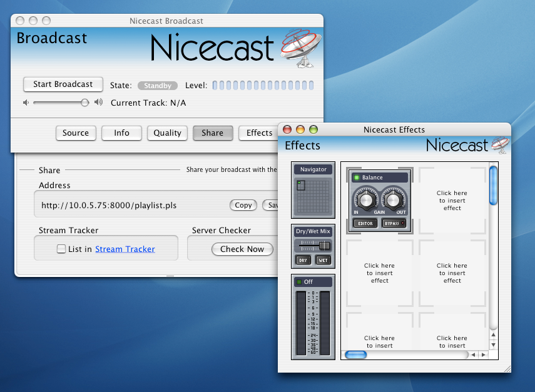This screenshot has width=535, height=392.
Task: Insert effect in the bottom-right slot
Action: tap(452, 331)
